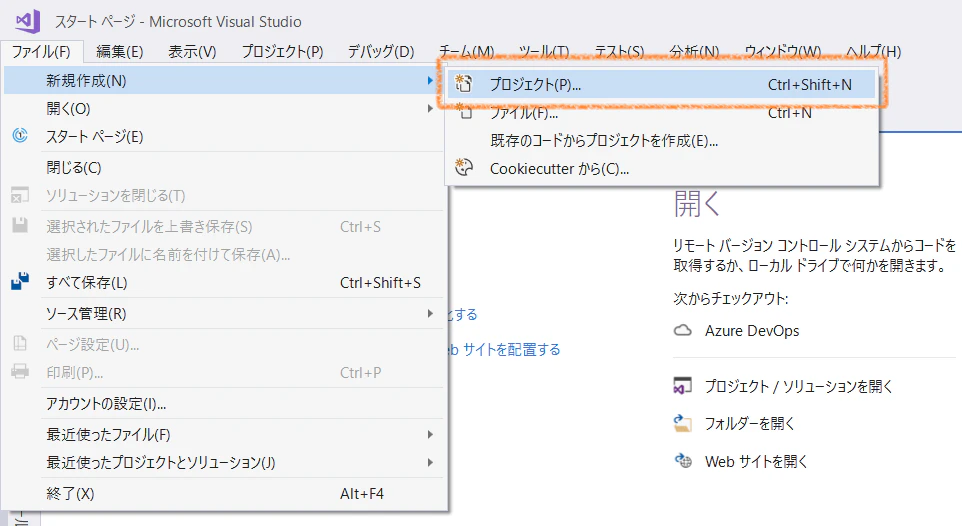Select 最近使ったプロジェクトとソリューション(J) entry
Viewport: 962px width, 526px height.
point(223,462)
